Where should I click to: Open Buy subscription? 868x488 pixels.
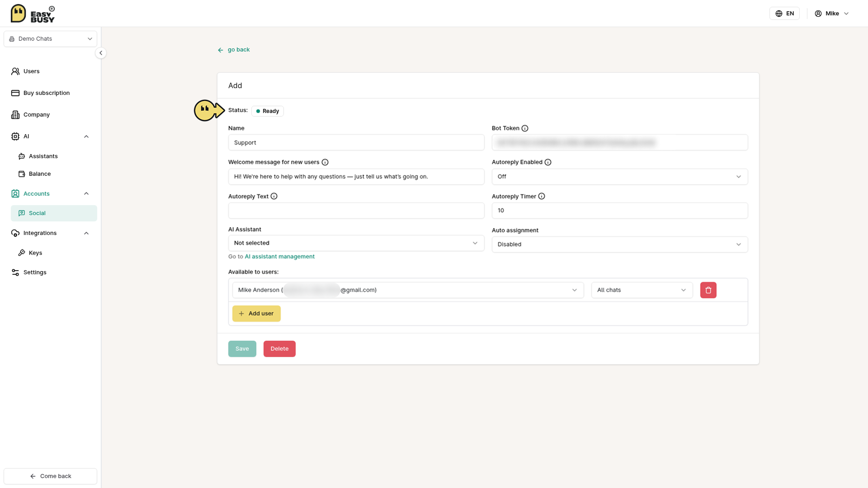[x=47, y=93]
